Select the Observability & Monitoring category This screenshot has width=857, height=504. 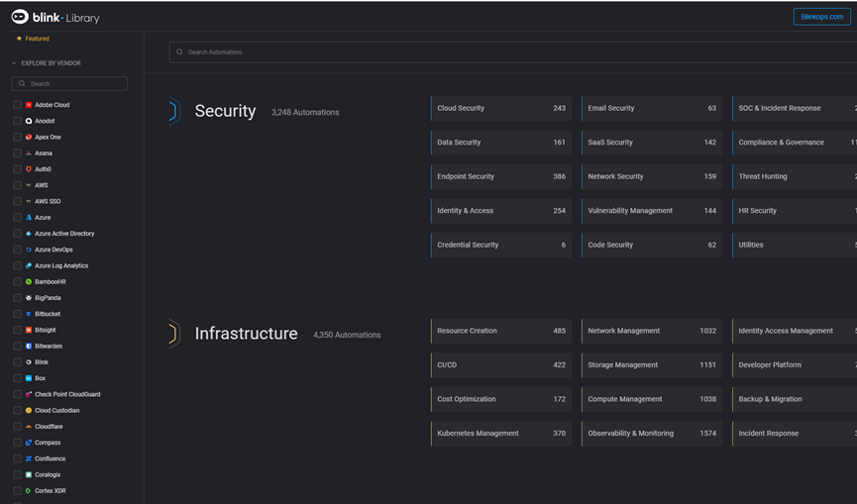[x=652, y=434]
